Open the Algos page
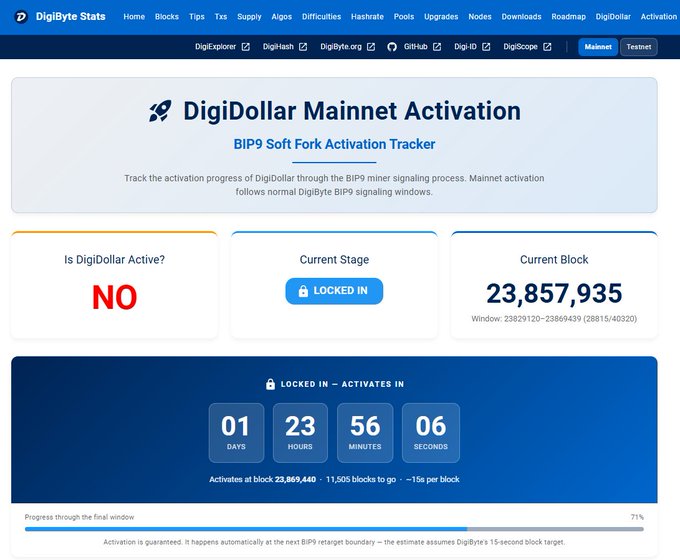Image resolution: width=680 pixels, height=560 pixels. point(281,17)
